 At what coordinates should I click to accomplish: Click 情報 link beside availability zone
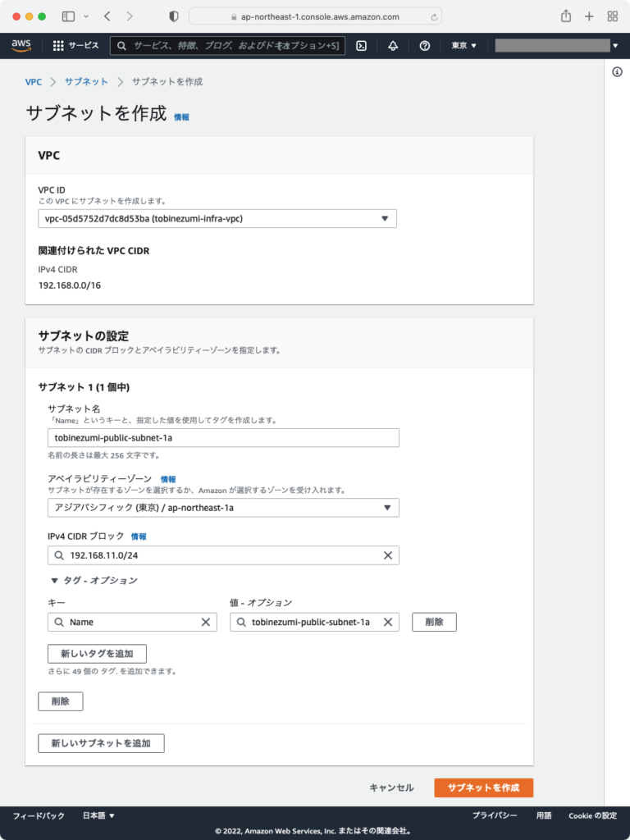[168, 479]
